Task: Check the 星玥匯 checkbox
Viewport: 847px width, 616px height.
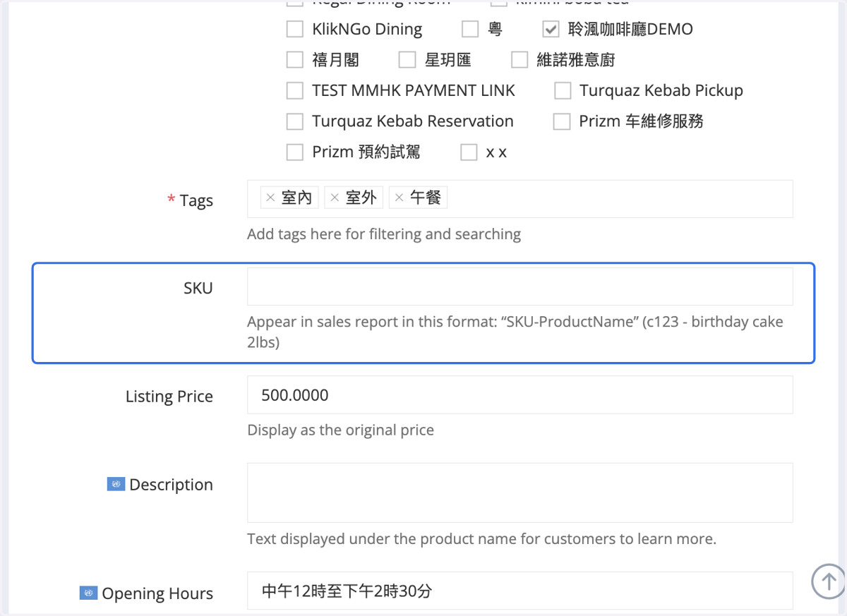Action: click(x=407, y=60)
